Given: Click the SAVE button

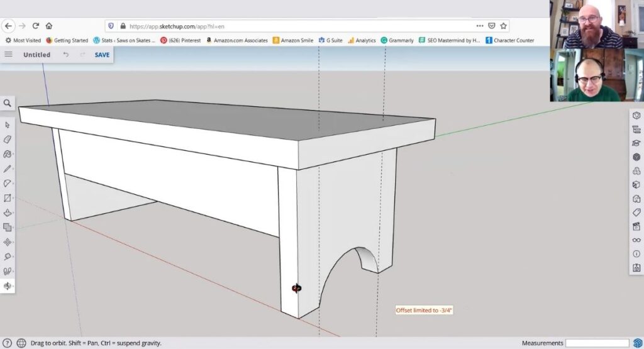Looking at the screenshot, I should coord(102,55).
